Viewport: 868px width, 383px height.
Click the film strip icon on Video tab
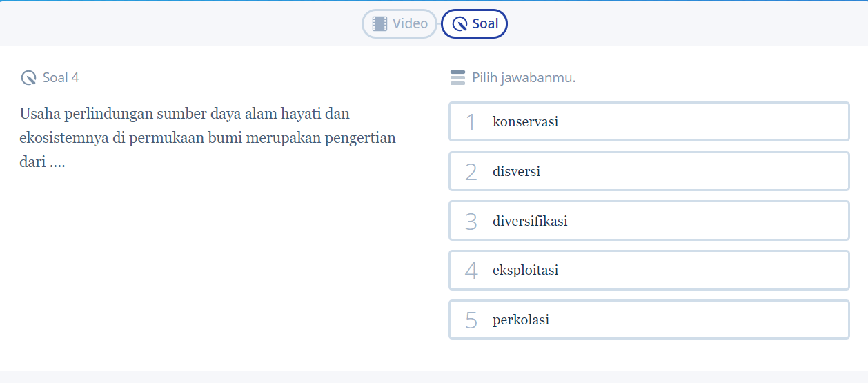coord(379,24)
